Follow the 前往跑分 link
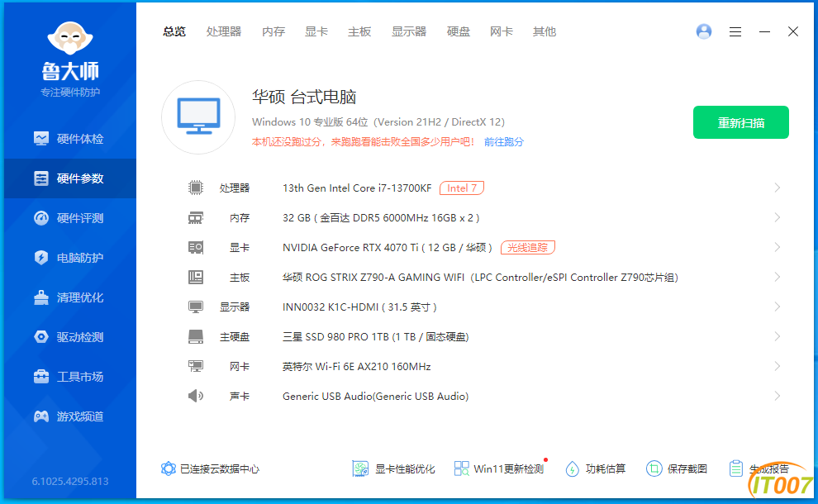The height and width of the screenshot is (504, 818). point(503,142)
